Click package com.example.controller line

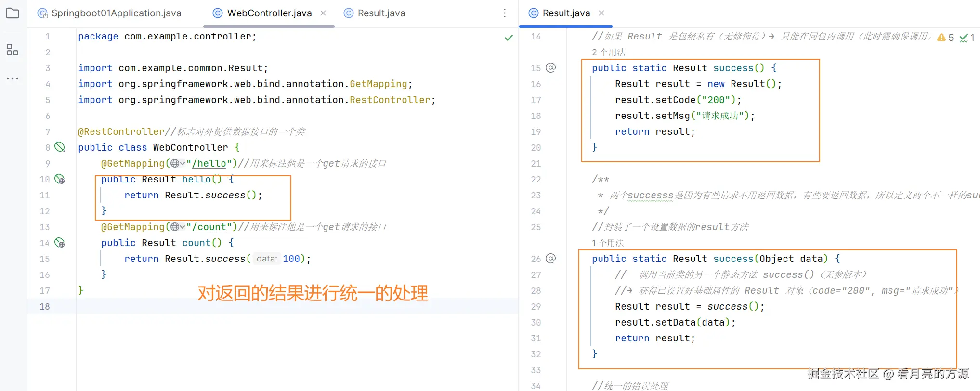click(x=167, y=36)
